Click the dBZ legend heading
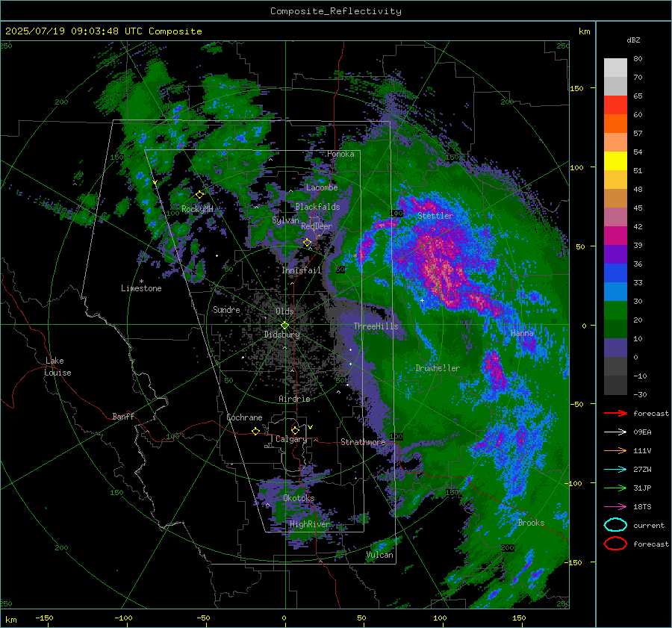This screenshot has width=672, height=628. pos(633,40)
